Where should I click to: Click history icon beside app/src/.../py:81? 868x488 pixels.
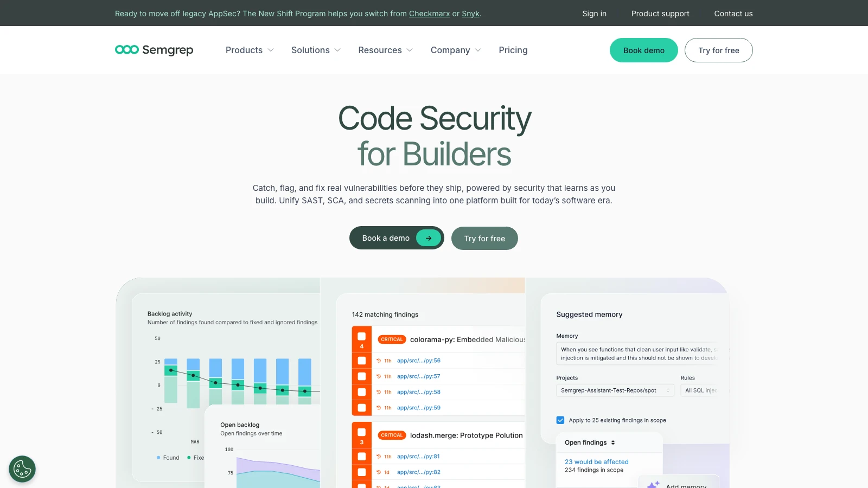379,457
